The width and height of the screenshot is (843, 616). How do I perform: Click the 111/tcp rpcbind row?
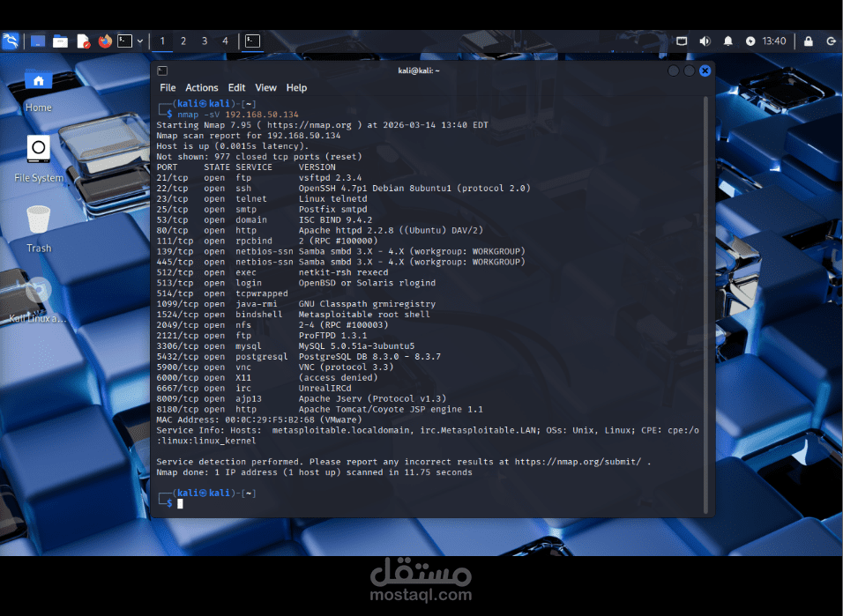[x=267, y=241]
